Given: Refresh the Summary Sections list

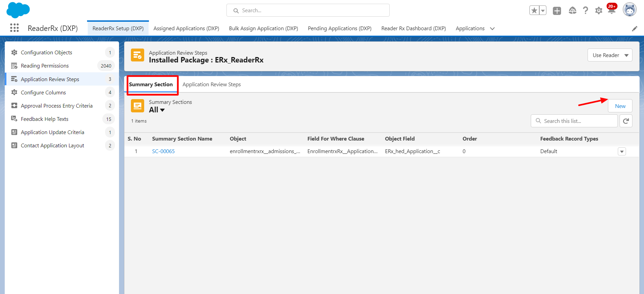Looking at the screenshot, I should click(x=626, y=121).
